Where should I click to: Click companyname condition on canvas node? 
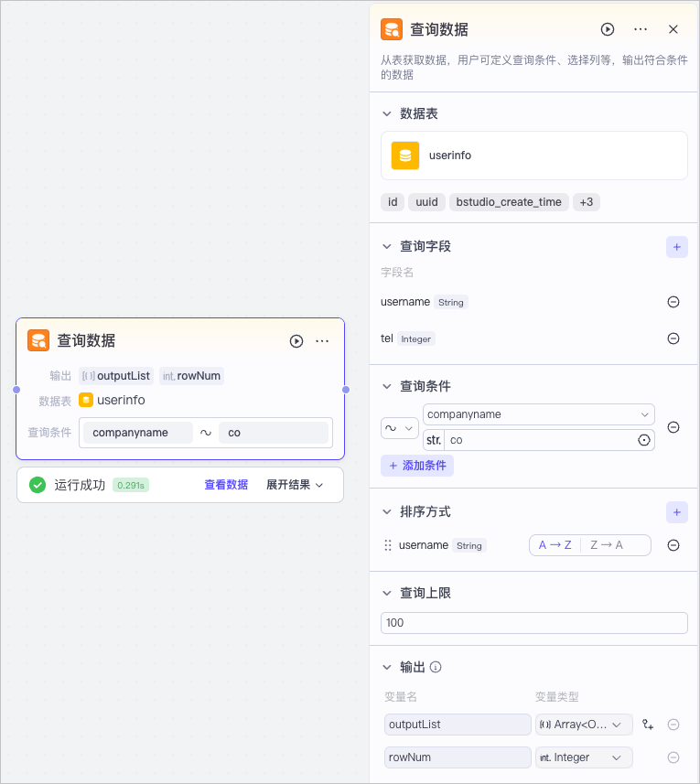click(x=137, y=433)
